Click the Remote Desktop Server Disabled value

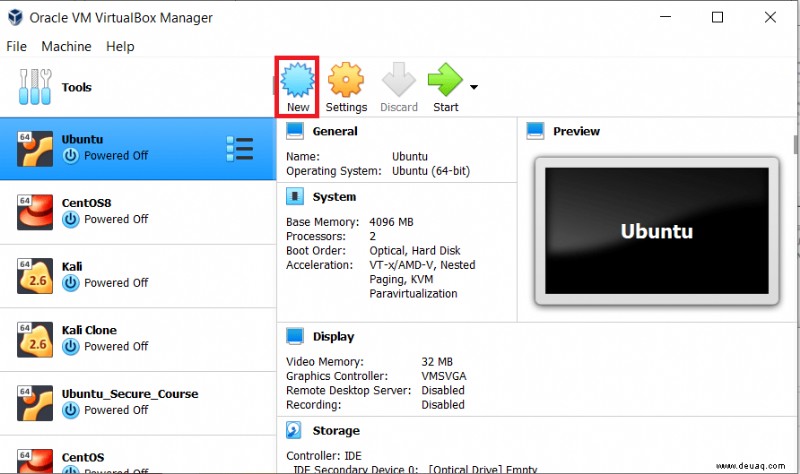443,390
